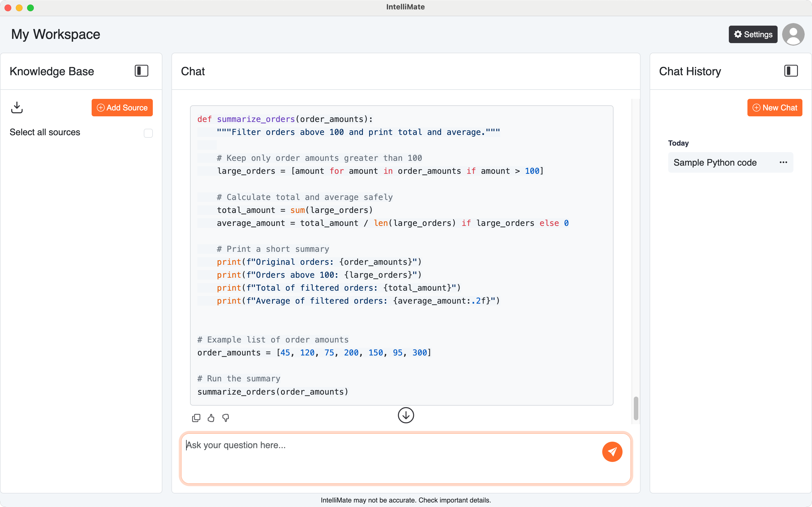This screenshot has height=507, width=812.
Task: Click the My Workspace heading
Action: [55, 34]
